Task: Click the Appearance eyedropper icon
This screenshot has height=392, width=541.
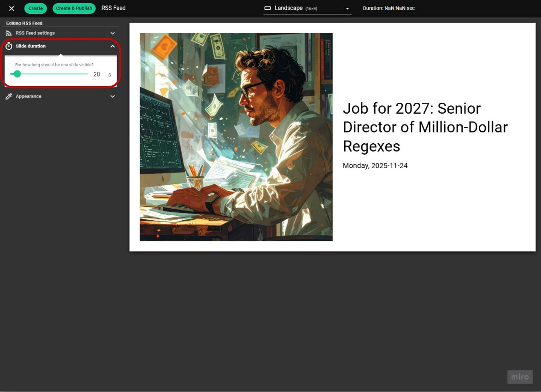Action: pos(9,97)
